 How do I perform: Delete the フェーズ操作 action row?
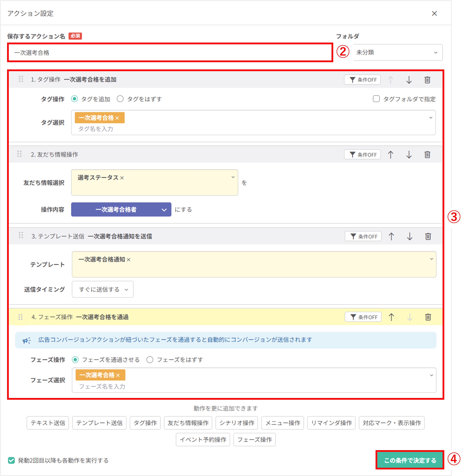click(428, 317)
